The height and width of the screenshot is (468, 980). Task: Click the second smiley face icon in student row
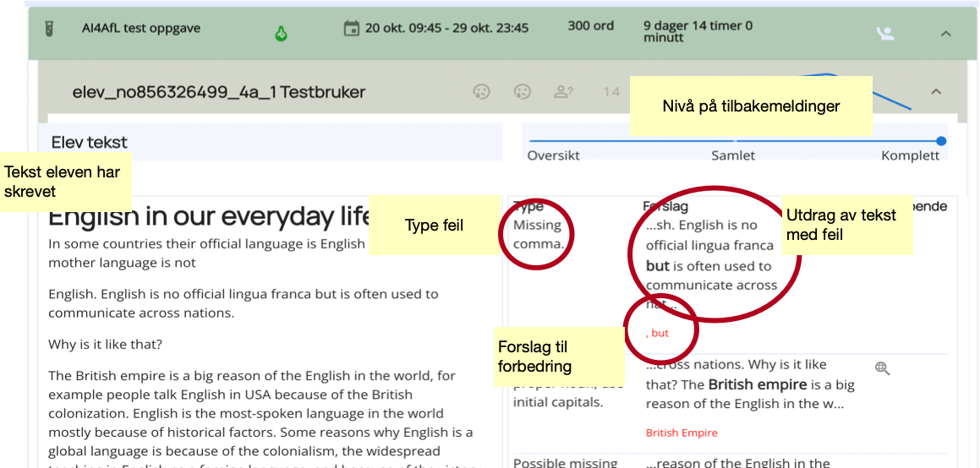coord(523,91)
